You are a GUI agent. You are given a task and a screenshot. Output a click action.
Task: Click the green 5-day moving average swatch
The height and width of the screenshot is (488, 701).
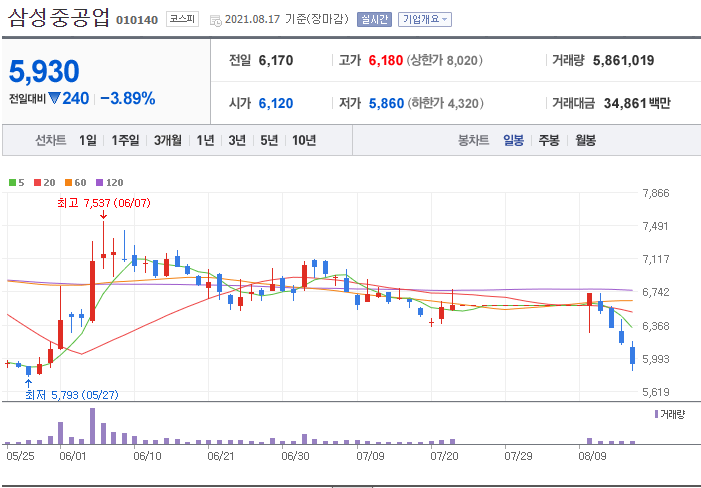(x=13, y=182)
